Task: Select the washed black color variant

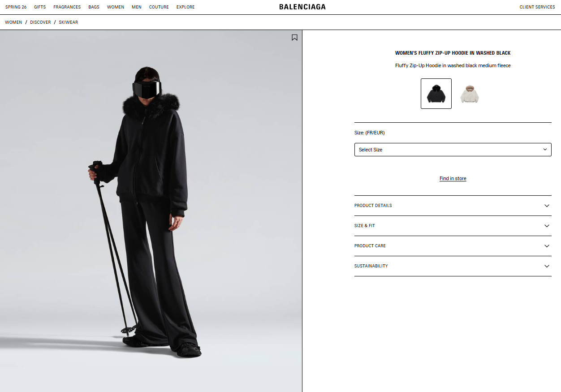Action: click(x=436, y=94)
